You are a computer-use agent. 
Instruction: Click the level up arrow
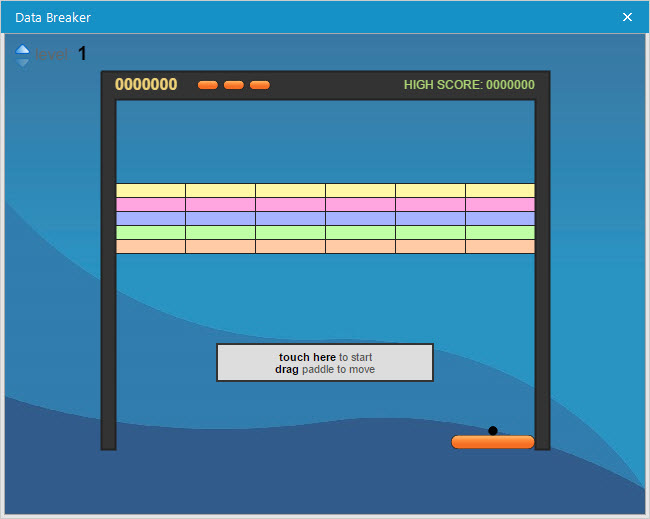[x=22, y=49]
